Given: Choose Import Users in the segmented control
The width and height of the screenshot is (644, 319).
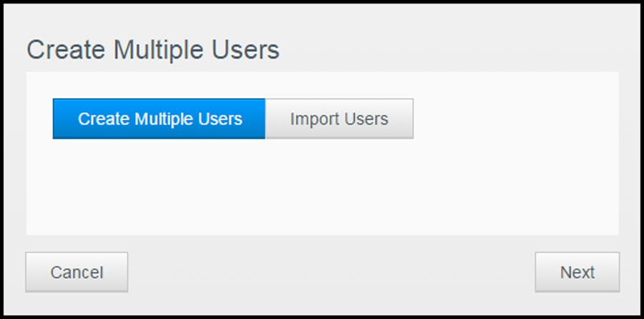Looking at the screenshot, I should (x=339, y=119).
